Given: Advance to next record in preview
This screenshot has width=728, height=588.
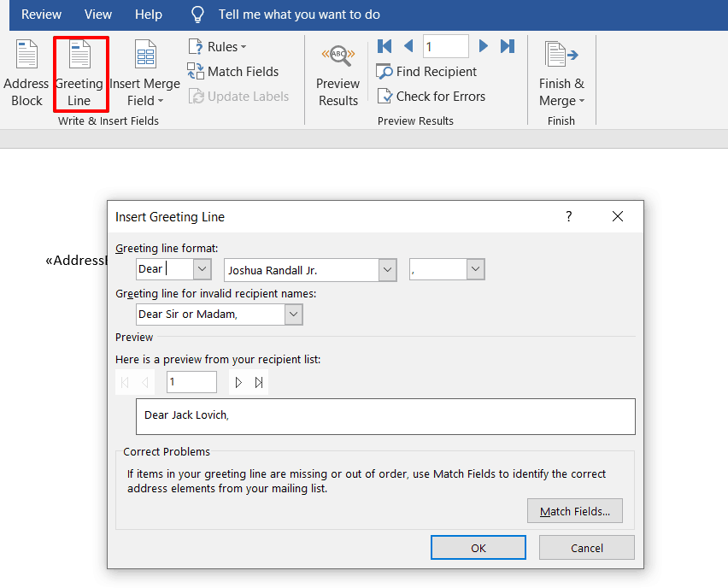Looking at the screenshot, I should (484, 46).
